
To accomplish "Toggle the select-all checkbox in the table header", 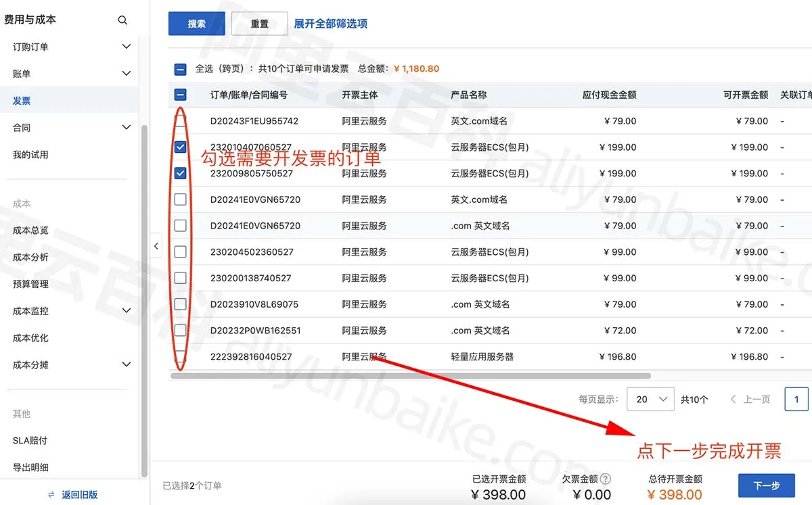I will (180, 95).
